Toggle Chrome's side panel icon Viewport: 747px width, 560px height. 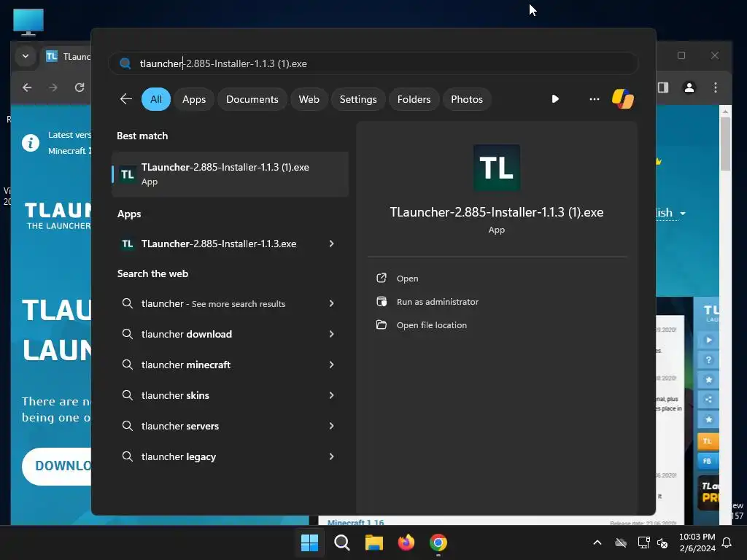pos(663,87)
